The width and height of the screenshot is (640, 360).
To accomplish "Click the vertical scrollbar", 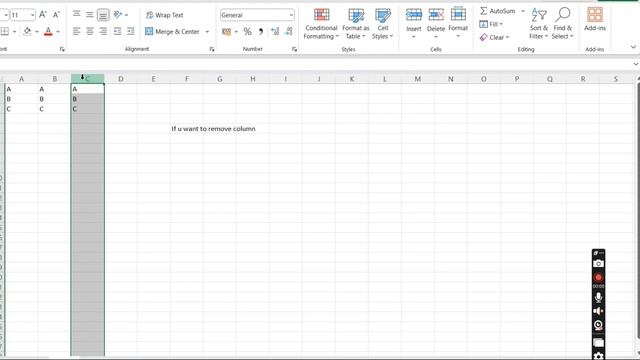I will [638, 210].
